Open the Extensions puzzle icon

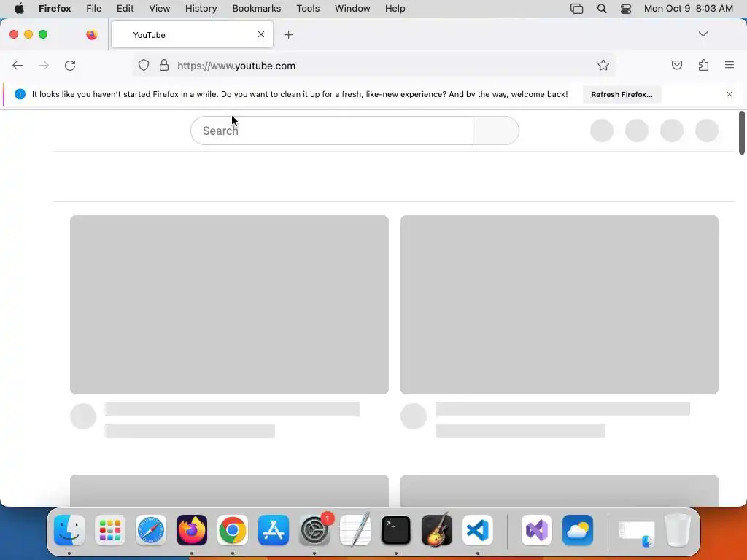pyautogui.click(x=703, y=65)
